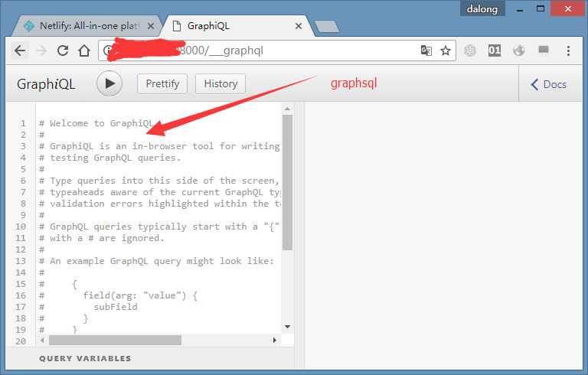Click the gear-shaped extension icon
Image resolution: width=588 pixels, height=375 pixels.
pyautogui.click(x=470, y=51)
